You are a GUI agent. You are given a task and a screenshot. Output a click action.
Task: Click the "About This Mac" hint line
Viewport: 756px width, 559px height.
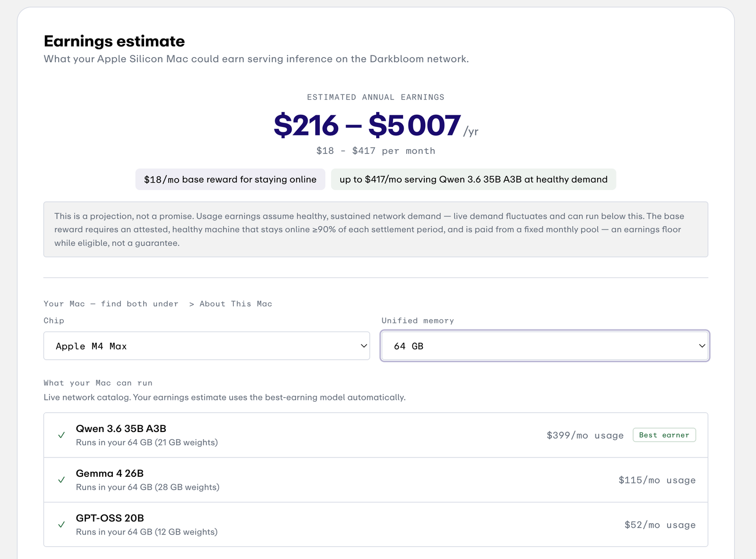pyautogui.click(x=158, y=304)
